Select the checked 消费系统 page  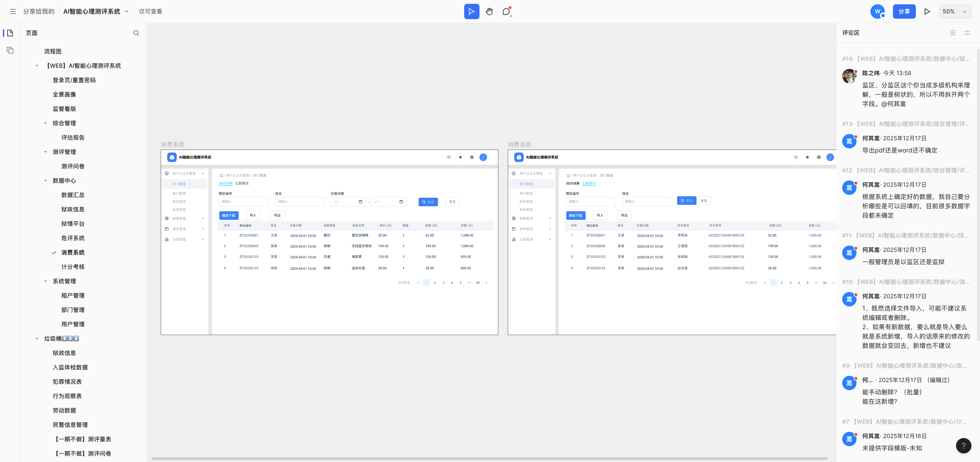pyautogui.click(x=73, y=252)
